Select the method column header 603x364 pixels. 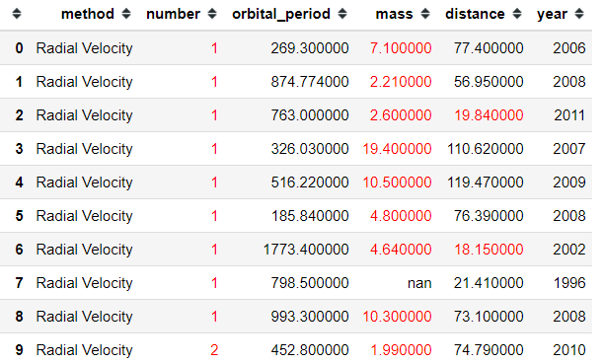pyautogui.click(x=88, y=14)
